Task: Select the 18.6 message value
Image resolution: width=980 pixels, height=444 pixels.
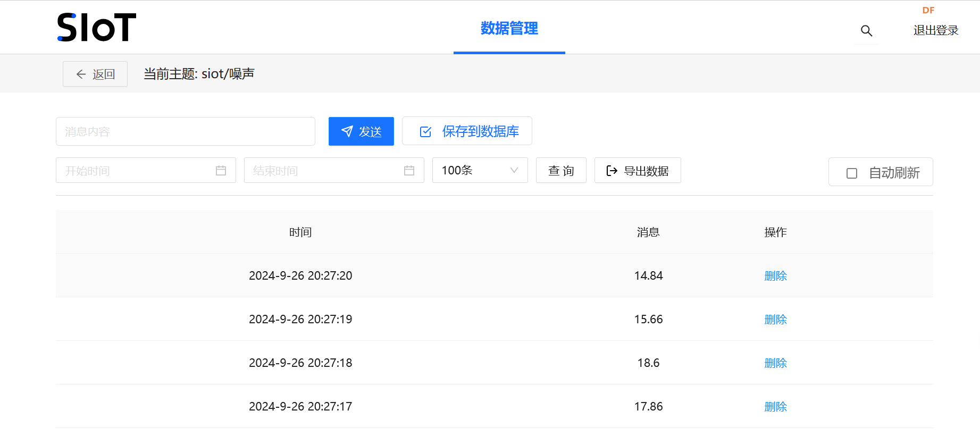Action: (648, 363)
